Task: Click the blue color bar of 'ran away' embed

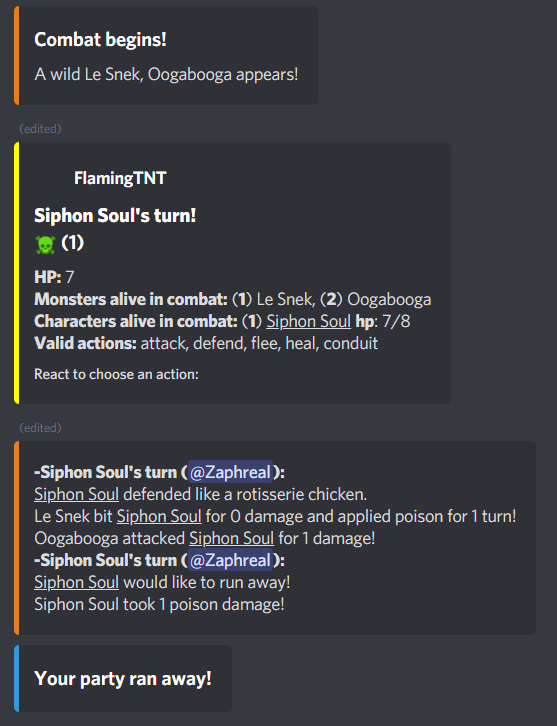Action: [x=17, y=678]
